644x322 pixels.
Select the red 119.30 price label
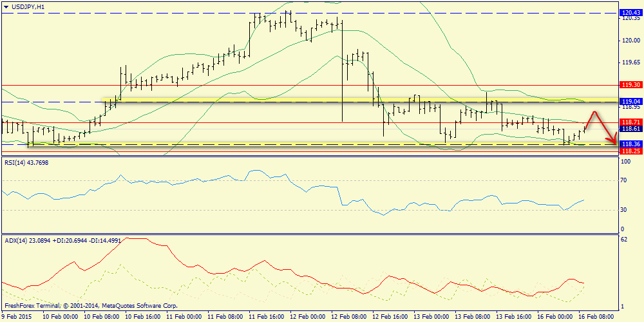631,85
